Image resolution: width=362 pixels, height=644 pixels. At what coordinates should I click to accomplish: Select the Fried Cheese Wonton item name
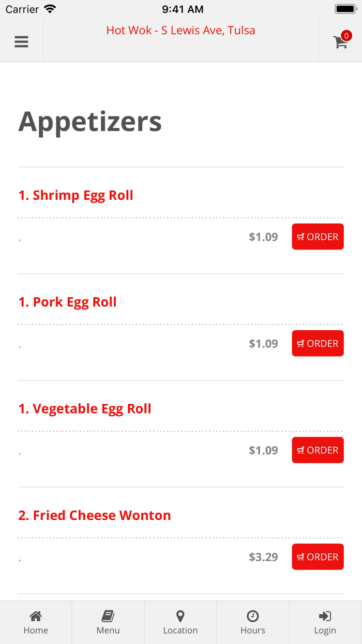click(95, 515)
